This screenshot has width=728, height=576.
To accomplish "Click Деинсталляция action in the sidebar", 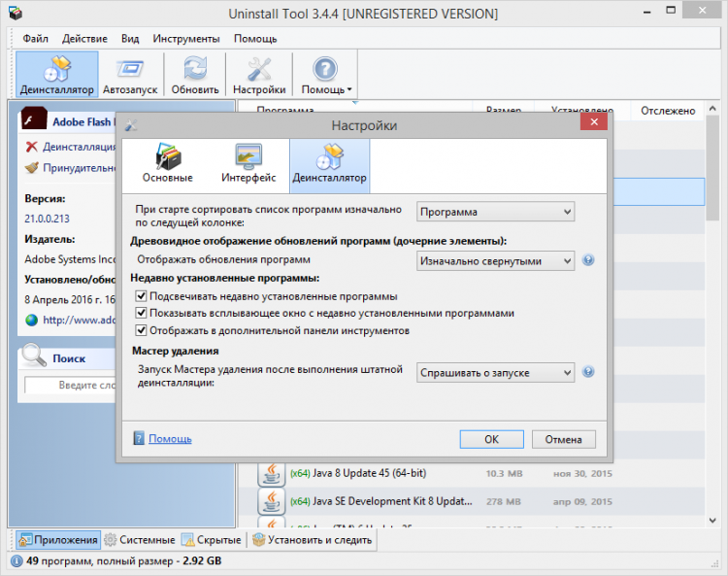I will (79, 147).
